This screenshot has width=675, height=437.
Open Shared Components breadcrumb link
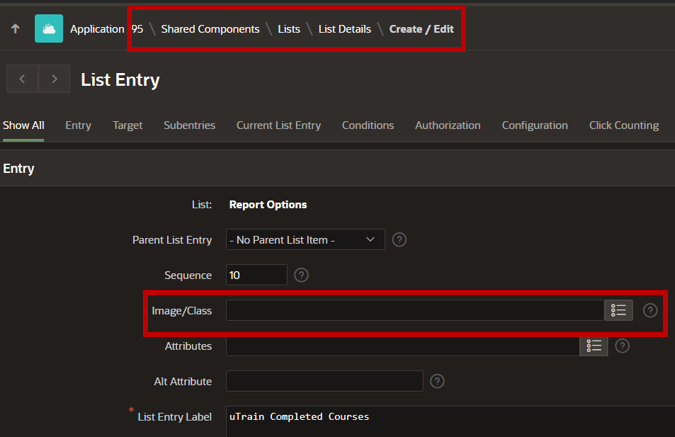click(210, 29)
